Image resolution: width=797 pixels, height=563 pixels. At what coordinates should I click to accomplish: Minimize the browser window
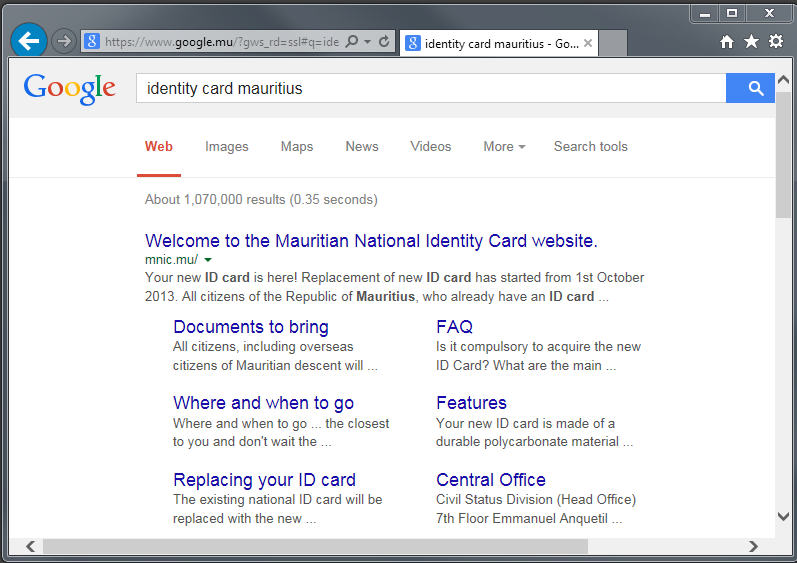tap(704, 14)
